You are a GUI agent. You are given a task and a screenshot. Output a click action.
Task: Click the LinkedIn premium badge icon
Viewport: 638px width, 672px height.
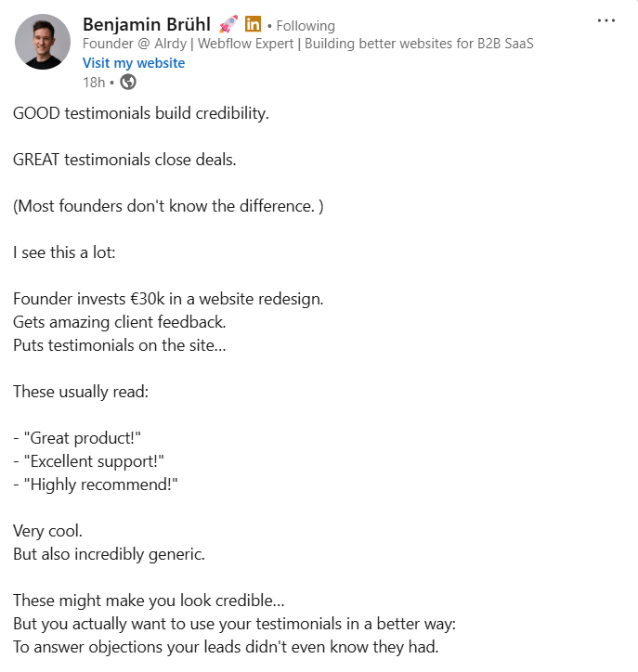[x=253, y=24]
